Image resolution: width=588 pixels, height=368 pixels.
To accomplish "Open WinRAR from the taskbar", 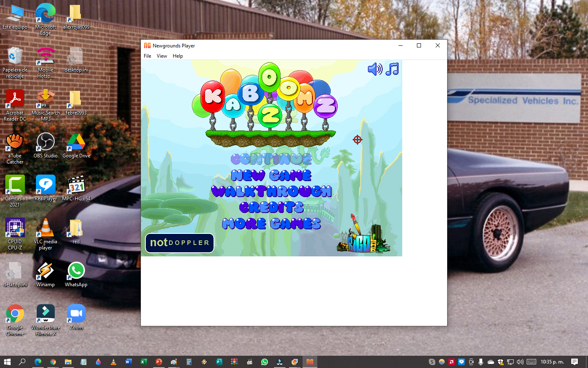I will [x=234, y=362].
